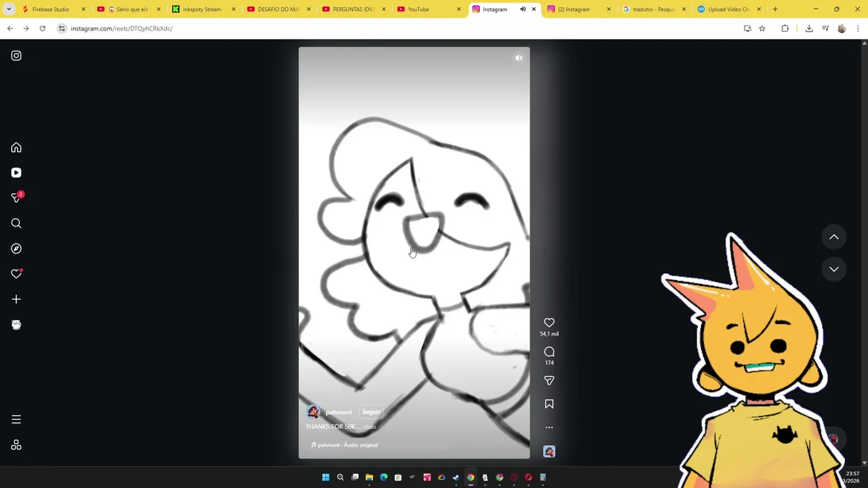Image resolution: width=868 pixels, height=488 pixels.
Task: Open the Windows Start menu
Action: tap(325, 478)
